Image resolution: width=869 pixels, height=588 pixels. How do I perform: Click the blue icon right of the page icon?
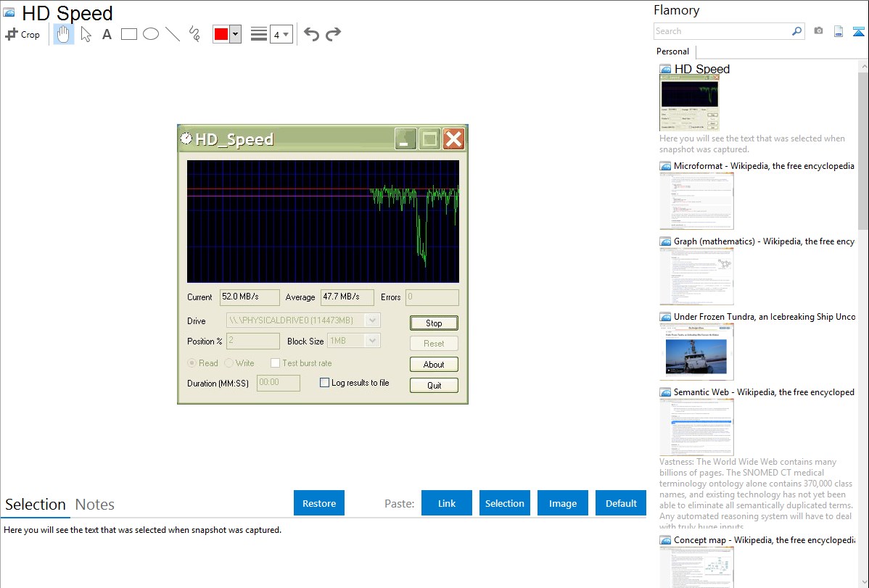pos(858,31)
